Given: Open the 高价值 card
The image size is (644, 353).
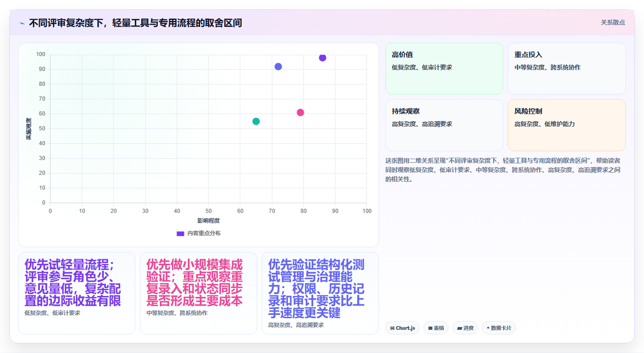Looking at the screenshot, I should click(x=444, y=69).
